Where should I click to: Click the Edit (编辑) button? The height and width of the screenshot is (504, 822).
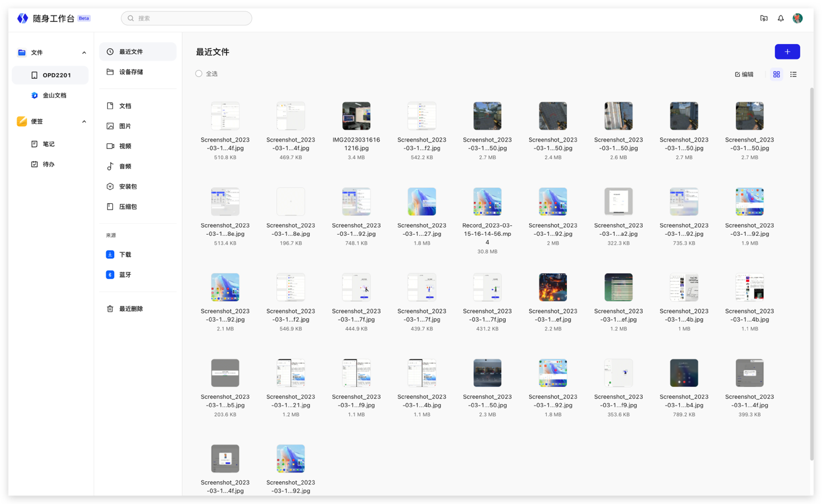744,74
